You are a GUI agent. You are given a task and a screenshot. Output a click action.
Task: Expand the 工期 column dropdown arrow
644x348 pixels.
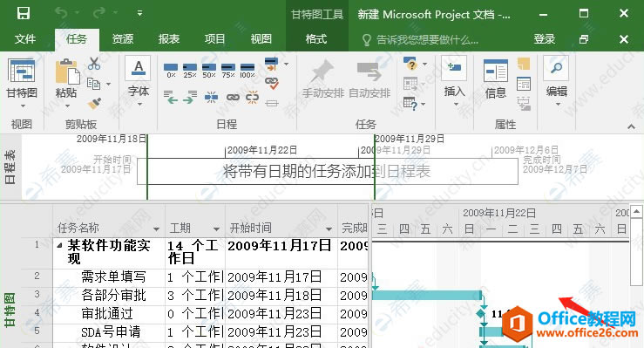pyautogui.click(x=216, y=229)
